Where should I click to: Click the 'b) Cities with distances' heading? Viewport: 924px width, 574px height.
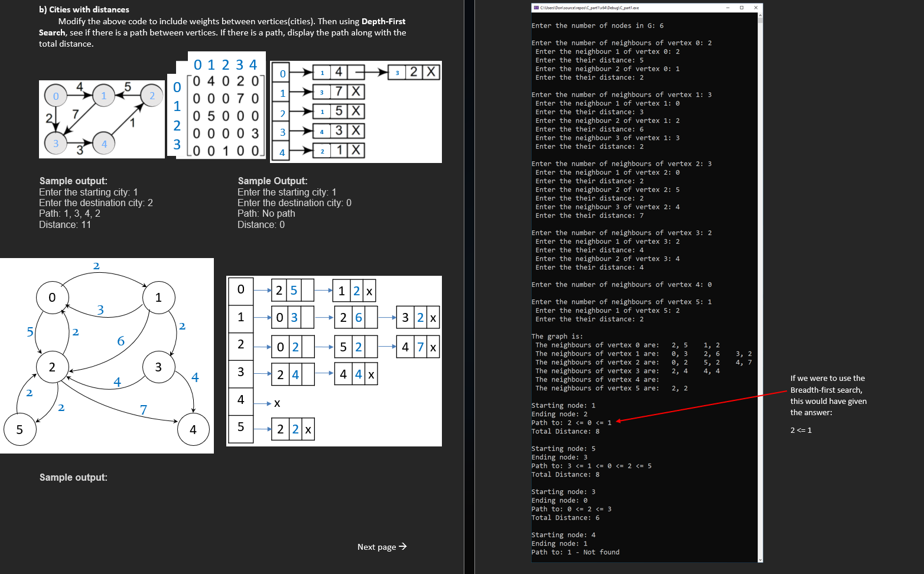point(83,9)
